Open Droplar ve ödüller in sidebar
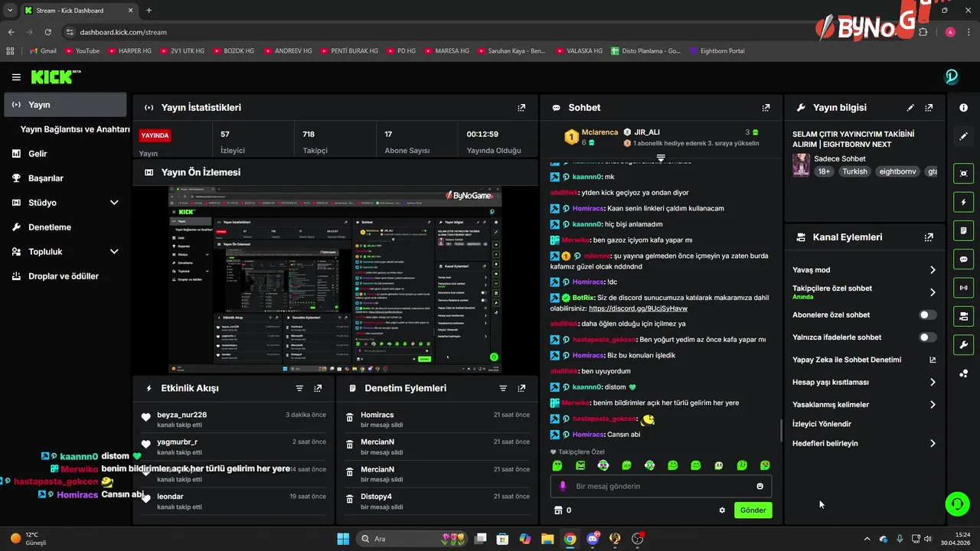Image resolution: width=980 pixels, height=551 pixels. (65, 276)
